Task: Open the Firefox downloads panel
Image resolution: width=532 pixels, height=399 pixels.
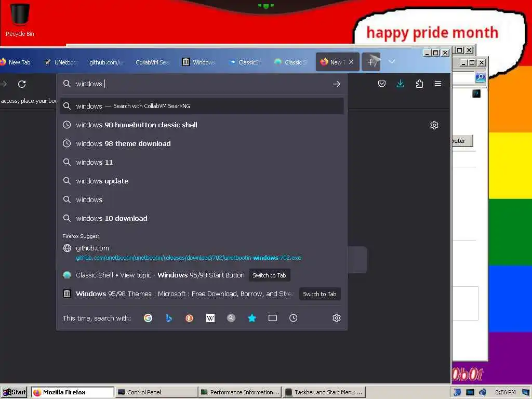Action: (401, 84)
